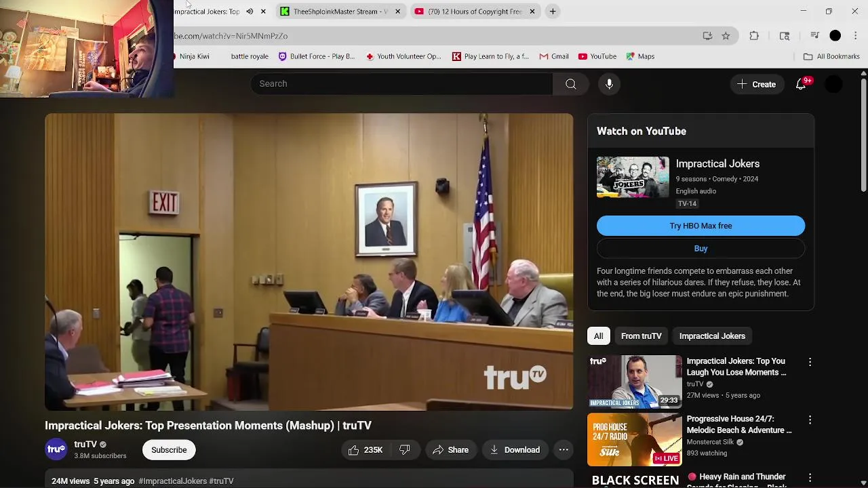Image resolution: width=868 pixels, height=488 pixels.
Task: Click the video player to pause
Action: 309,262
